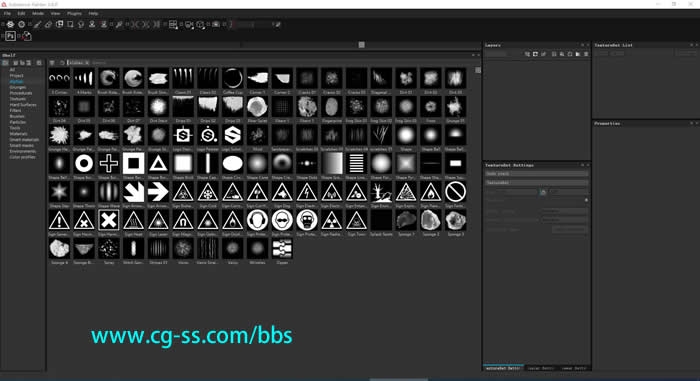The height and width of the screenshot is (381, 700).
Task: Select the Smart masks shelf category
Action: [x=22, y=145]
